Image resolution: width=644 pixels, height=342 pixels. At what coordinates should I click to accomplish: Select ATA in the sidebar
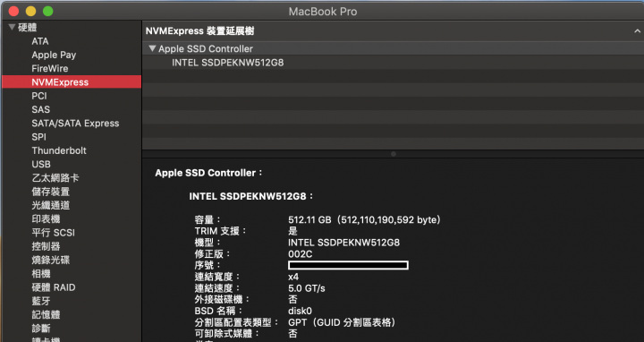(40, 41)
